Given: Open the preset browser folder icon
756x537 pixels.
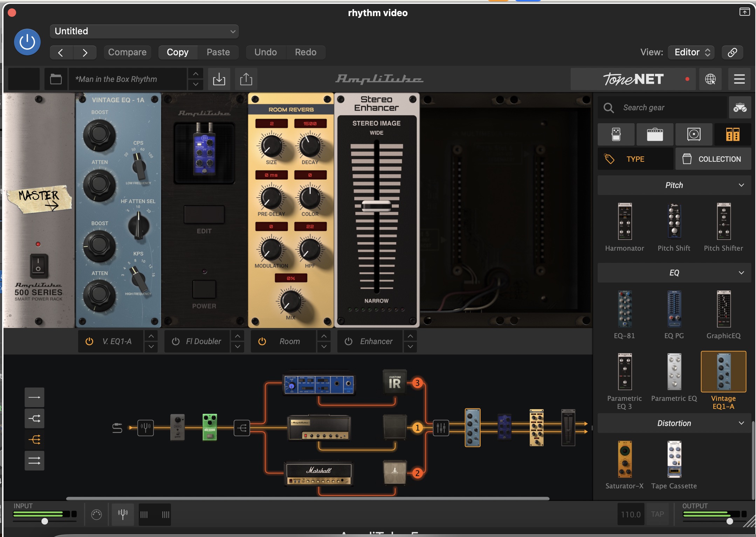Looking at the screenshot, I should 56,79.
